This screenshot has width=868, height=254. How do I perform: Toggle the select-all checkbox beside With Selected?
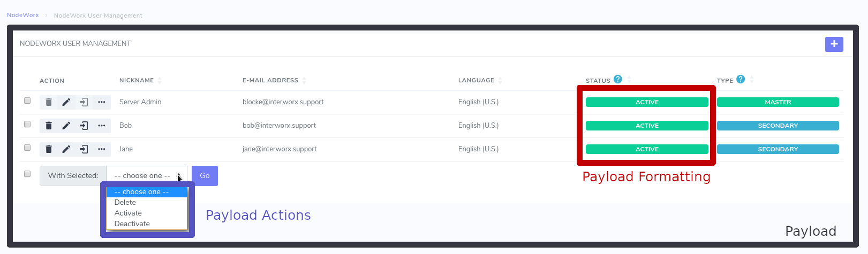pyautogui.click(x=27, y=174)
